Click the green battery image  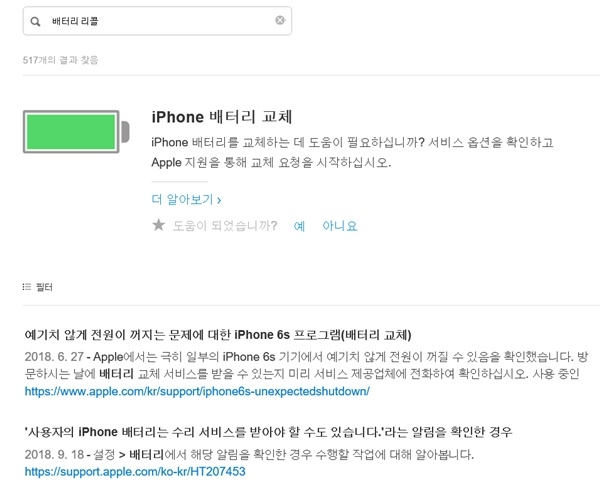tap(76, 132)
